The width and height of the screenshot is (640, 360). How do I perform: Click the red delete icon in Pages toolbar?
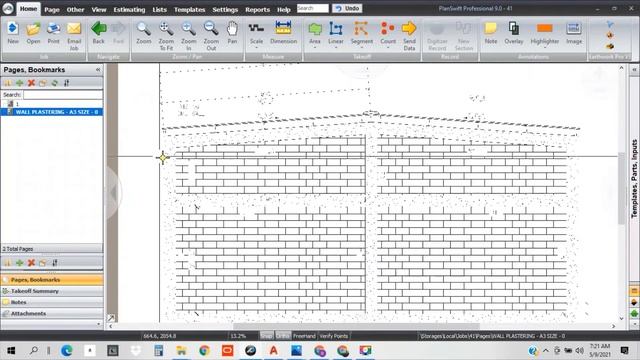coord(31,83)
